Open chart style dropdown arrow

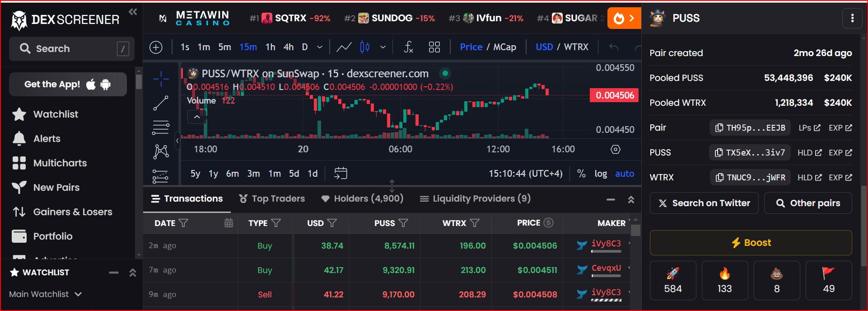[383, 47]
